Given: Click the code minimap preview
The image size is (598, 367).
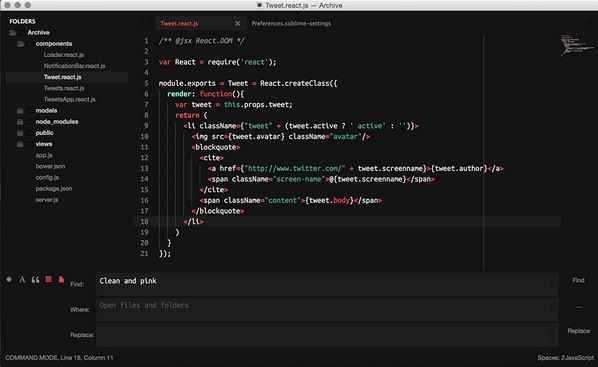Looking at the screenshot, I should (x=576, y=45).
